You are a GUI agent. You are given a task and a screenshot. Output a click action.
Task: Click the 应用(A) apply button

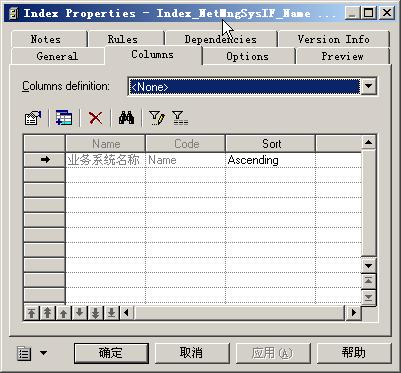[x=273, y=353]
